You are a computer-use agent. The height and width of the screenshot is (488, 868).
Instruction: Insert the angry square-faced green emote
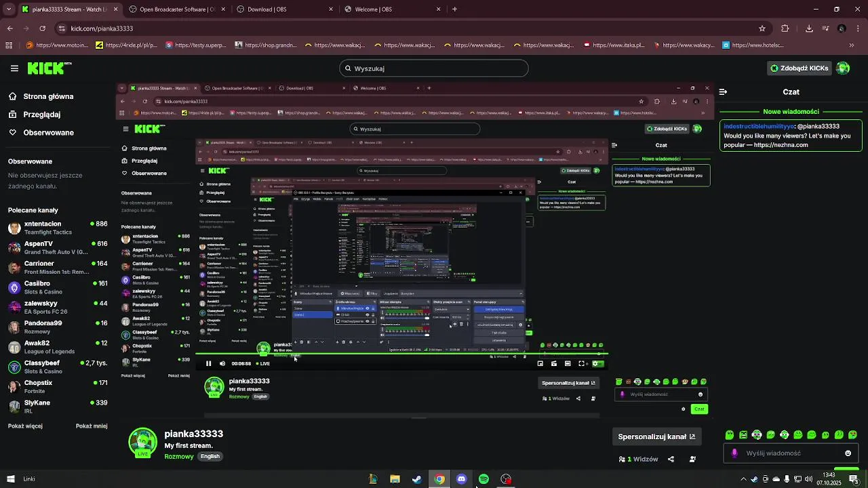743,434
